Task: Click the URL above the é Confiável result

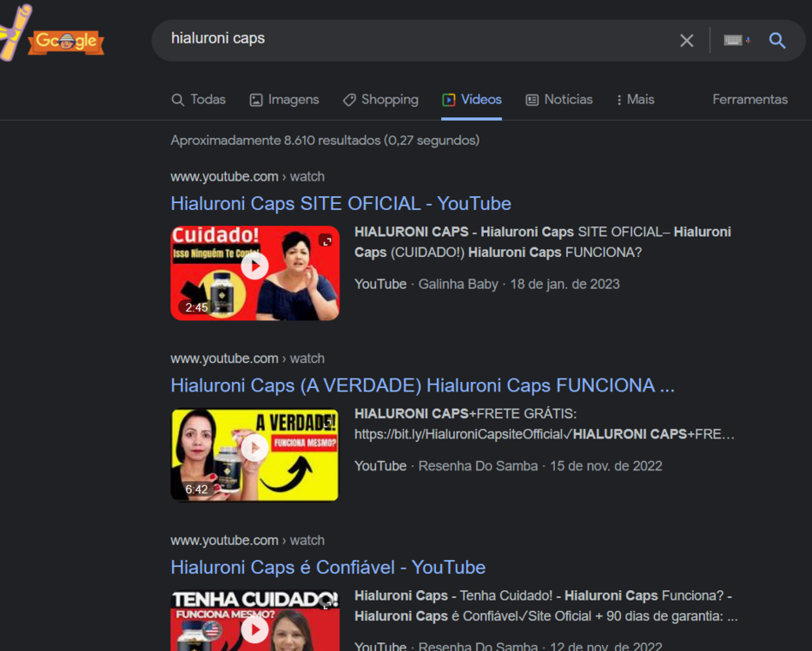Action: click(x=248, y=540)
